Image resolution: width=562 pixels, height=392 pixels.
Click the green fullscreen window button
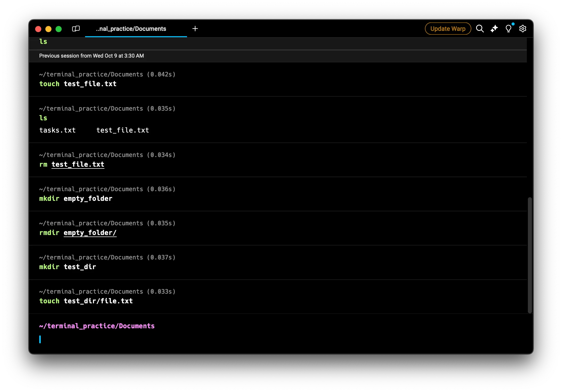click(x=59, y=29)
